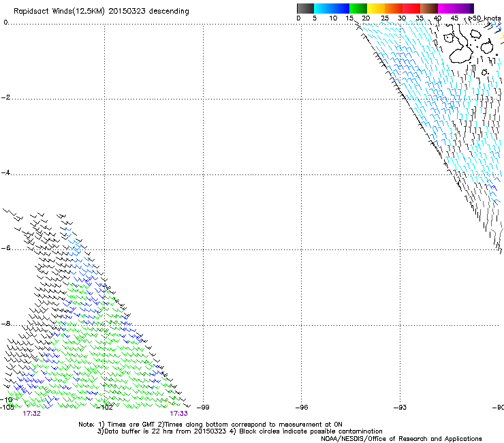Click the '-4' latitude axis label
504x443 pixels.
tap(5, 172)
